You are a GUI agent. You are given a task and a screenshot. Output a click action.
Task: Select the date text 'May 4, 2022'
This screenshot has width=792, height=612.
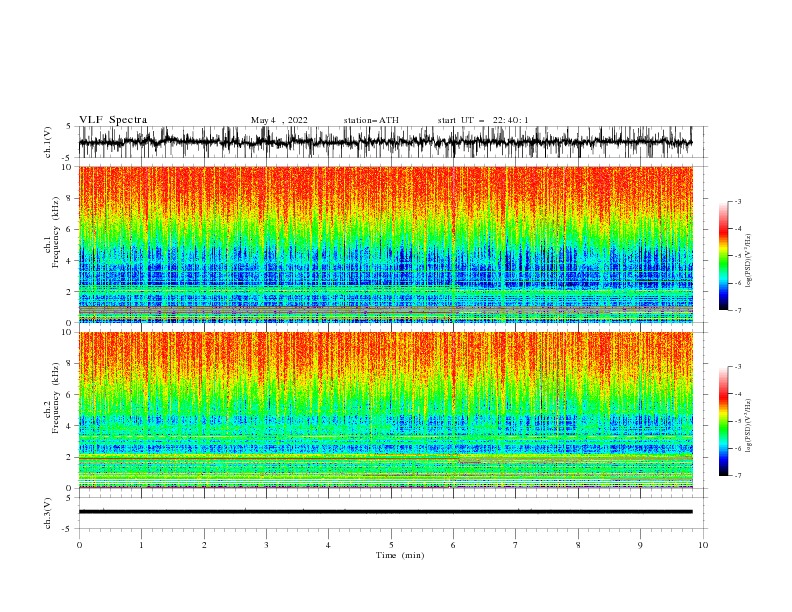pos(279,120)
